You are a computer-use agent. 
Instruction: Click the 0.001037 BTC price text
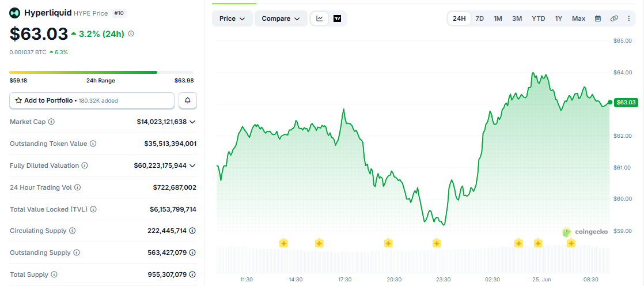pos(28,52)
